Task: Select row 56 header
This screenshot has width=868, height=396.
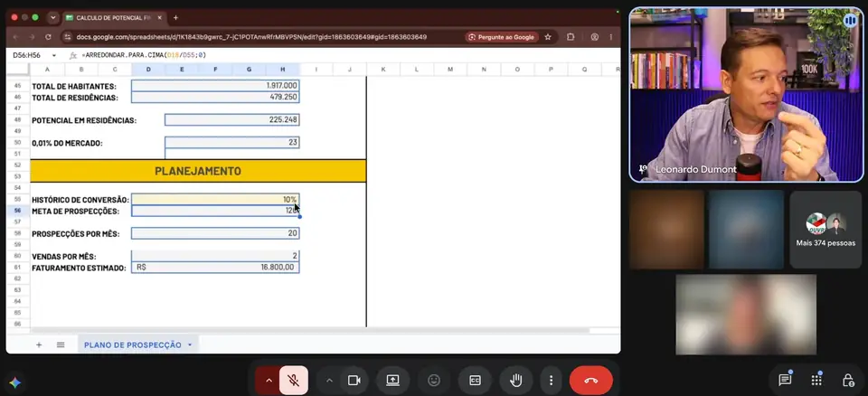Action: [x=18, y=211]
